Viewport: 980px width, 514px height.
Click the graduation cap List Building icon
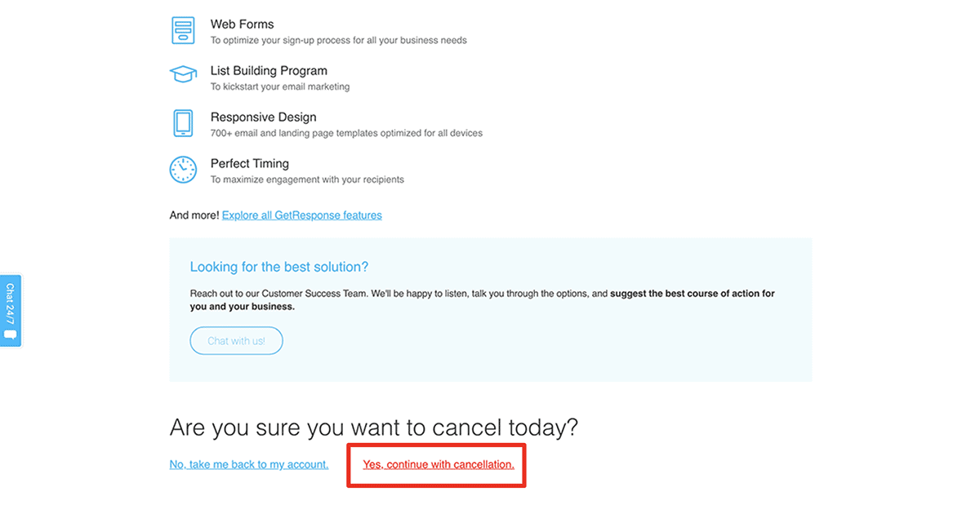(x=183, y=75)
